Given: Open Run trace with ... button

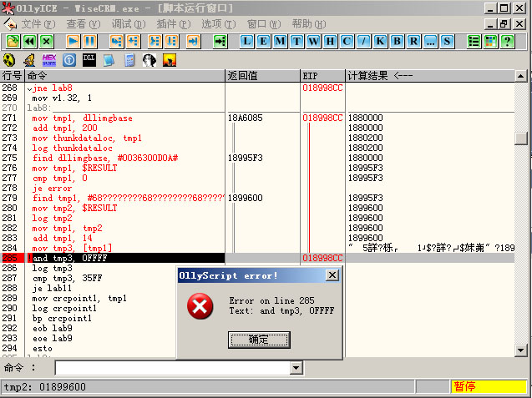Looking at the screenshot, I should tap(430, 42).
